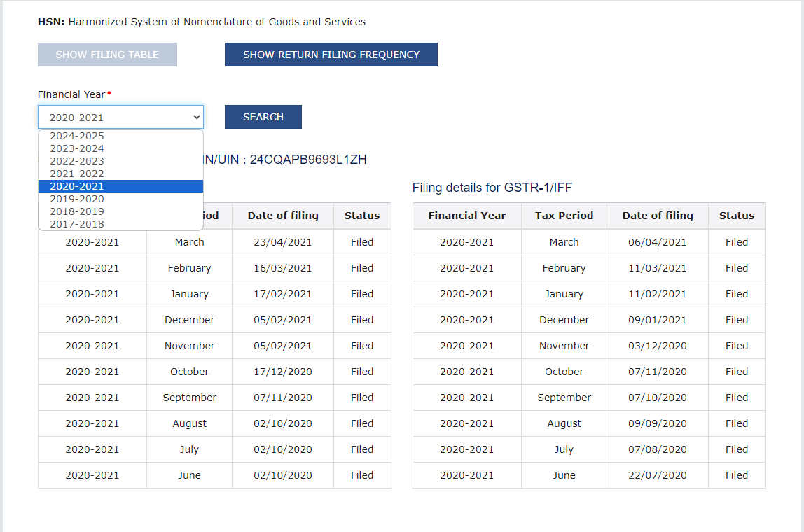Image resolution: width=804 pixels, height=532 pixels.
Task: Click Tax Period header in GSTR-1/IFF table
Action: [564, 216]
